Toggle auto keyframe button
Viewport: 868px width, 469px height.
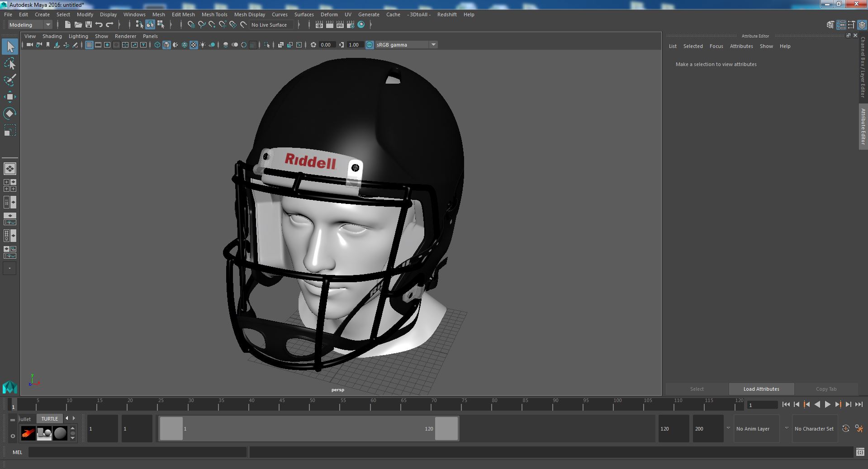click(x=846, y=429)
